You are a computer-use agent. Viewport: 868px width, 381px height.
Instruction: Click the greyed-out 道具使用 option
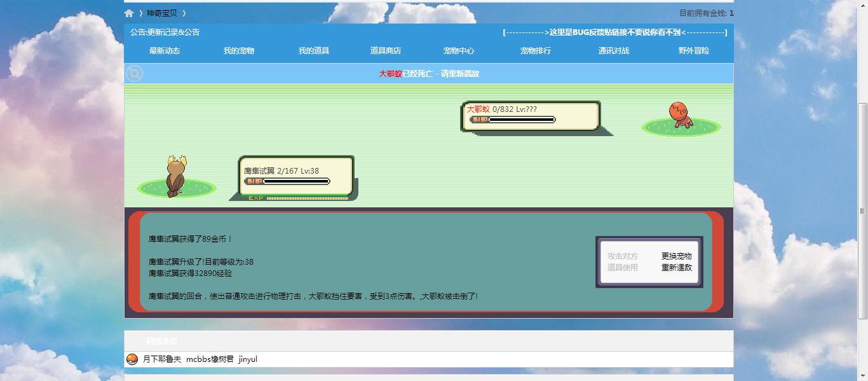(x=623, y=268)
